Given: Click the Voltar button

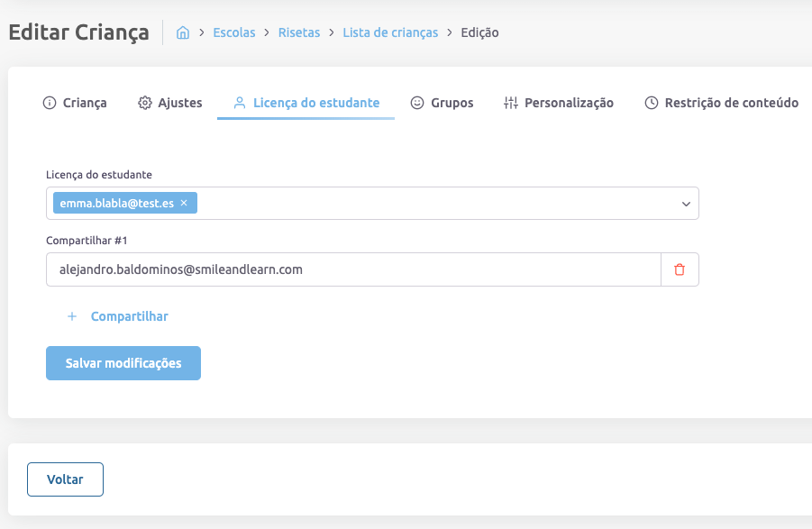Looking at the screenshot, I should 65,479.
